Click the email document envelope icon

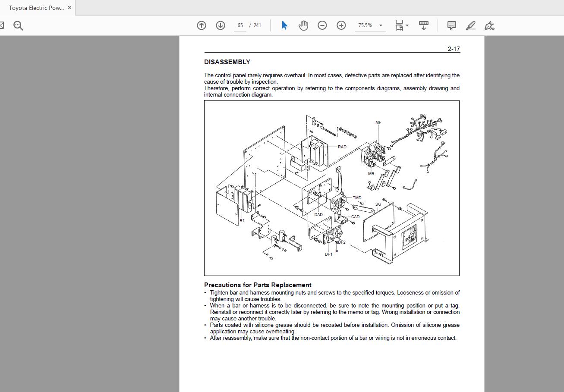1,25
